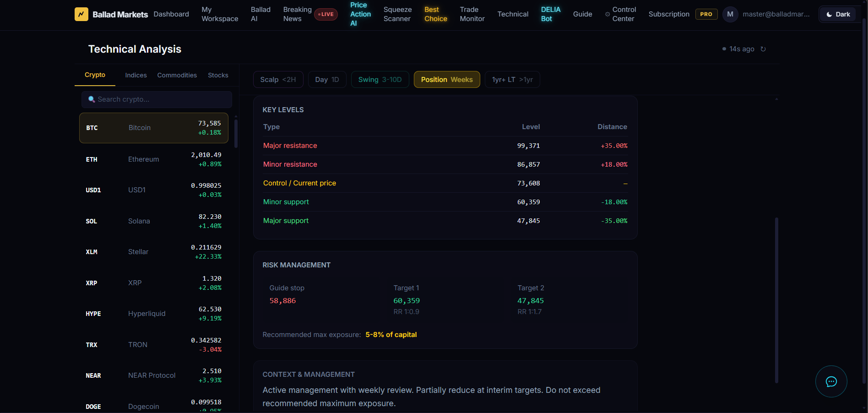Click the gear icon beside Control Center
Screen dimensions: 868x413
(x=608, y=14)
